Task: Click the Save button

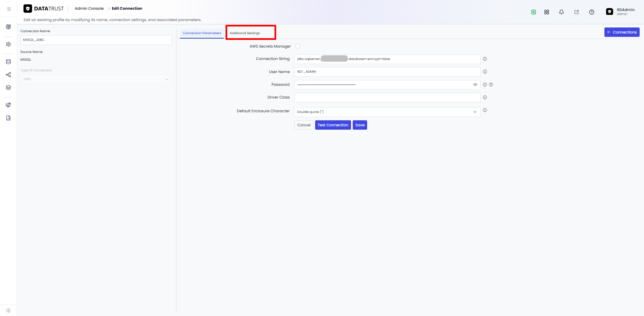Action: (360, 125)
